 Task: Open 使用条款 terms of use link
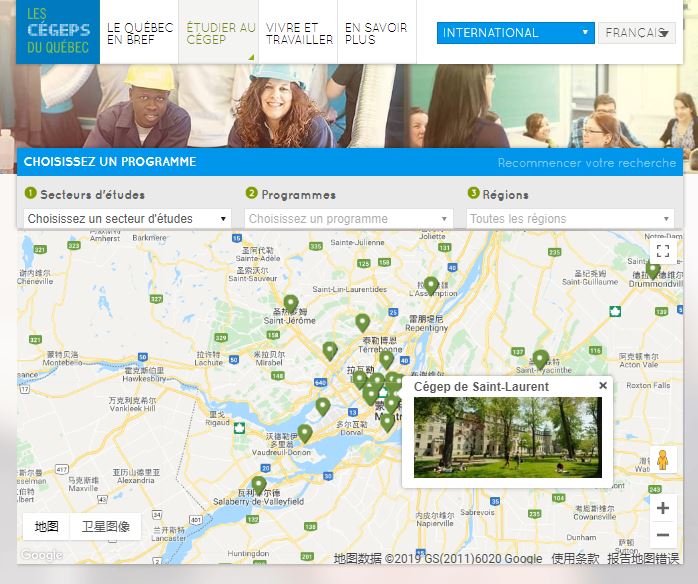(575, 558)
